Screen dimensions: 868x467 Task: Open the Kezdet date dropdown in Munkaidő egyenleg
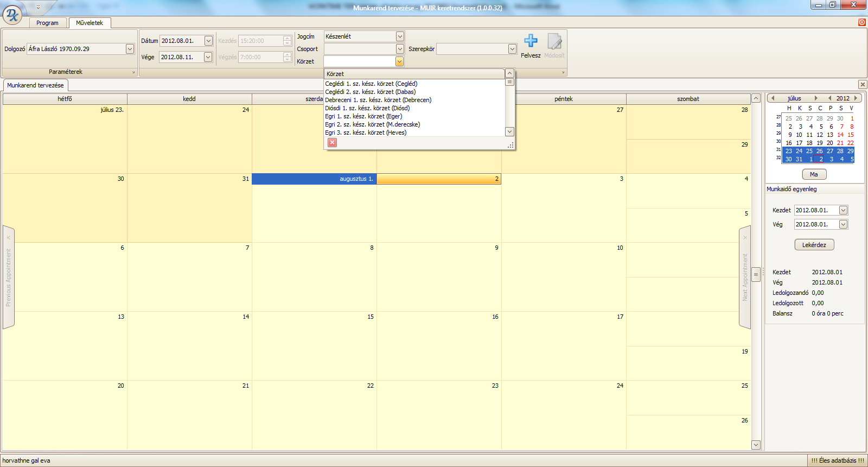tap(843, 210)
